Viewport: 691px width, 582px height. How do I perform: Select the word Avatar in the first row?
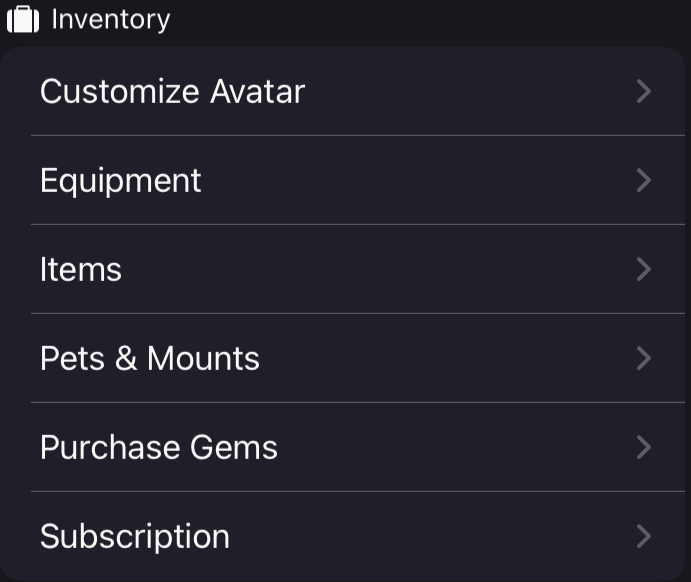[257, 92]
